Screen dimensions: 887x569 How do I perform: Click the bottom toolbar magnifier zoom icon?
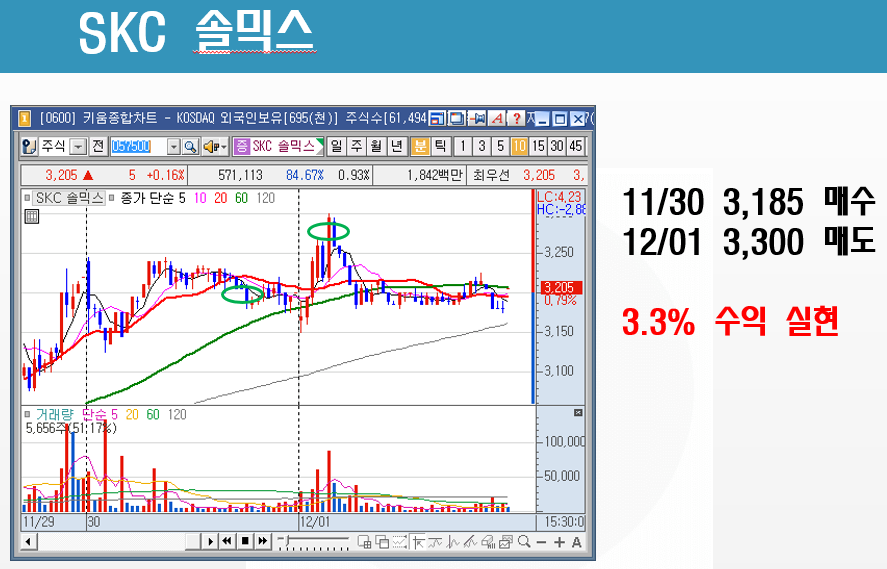[524, 542]
